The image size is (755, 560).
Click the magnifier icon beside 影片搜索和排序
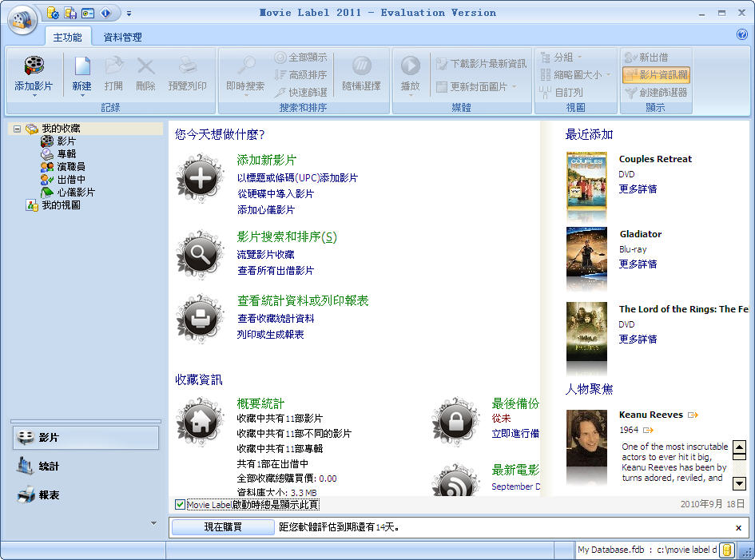[x=200, y=255]
